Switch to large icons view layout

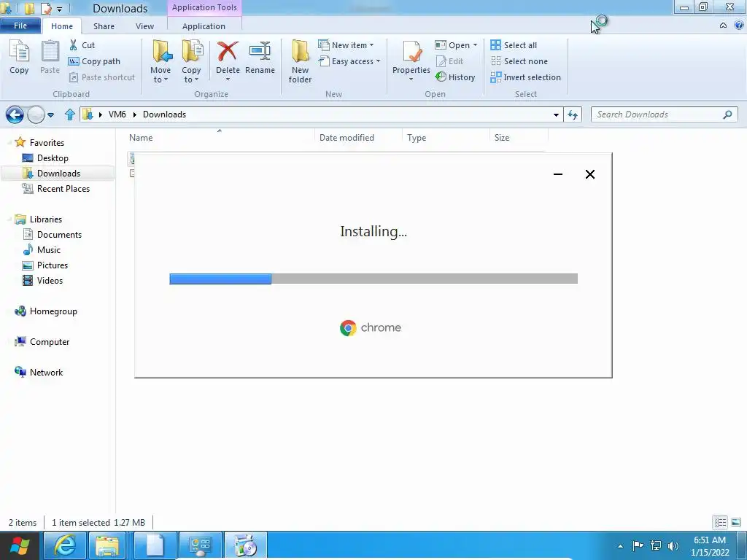point(735,522)
